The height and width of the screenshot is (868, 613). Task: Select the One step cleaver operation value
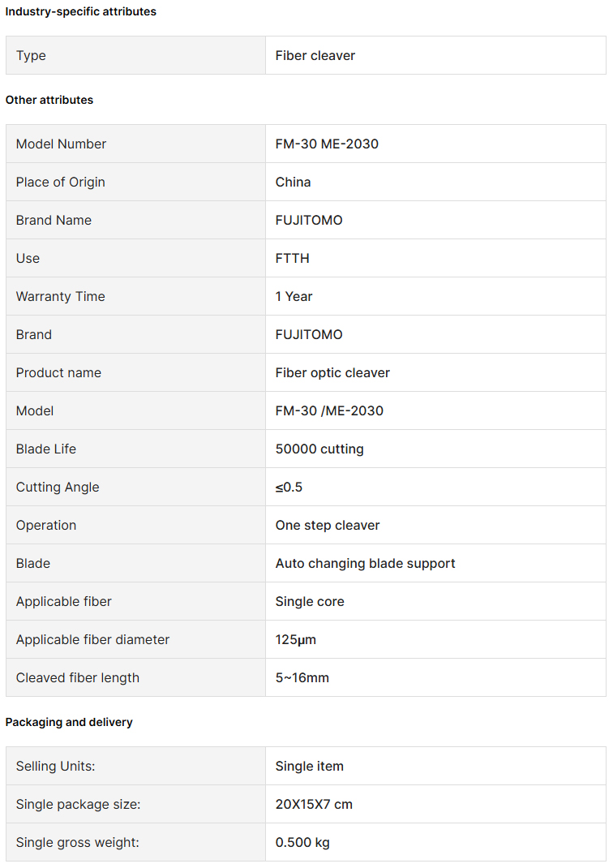(x=328, y=525)
